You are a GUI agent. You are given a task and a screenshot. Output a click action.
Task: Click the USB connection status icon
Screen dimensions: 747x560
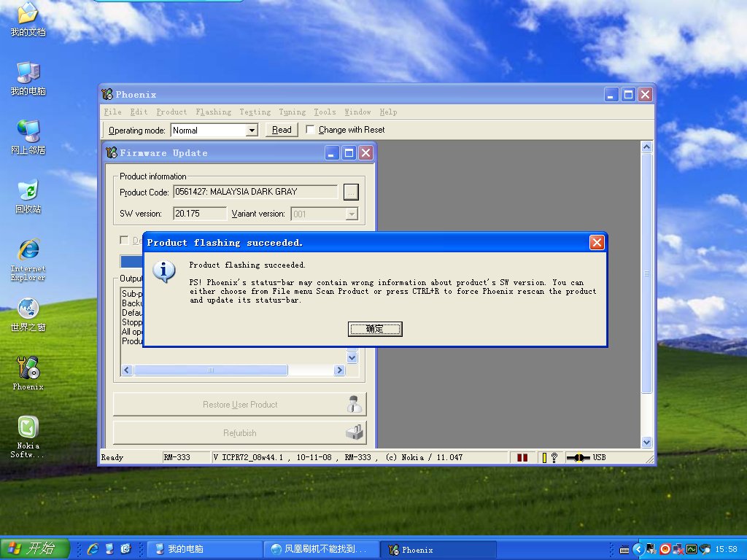(578, 458)
